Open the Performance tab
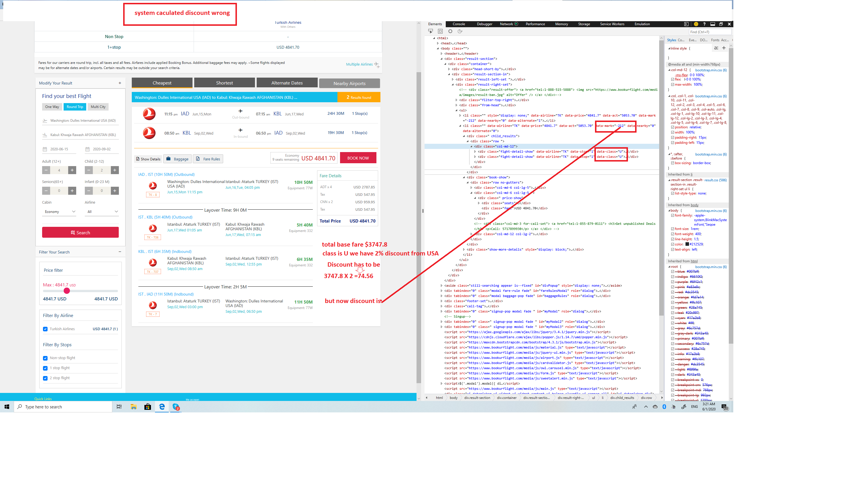This screenshot has width=868, height=488. [x=535, y=24]
